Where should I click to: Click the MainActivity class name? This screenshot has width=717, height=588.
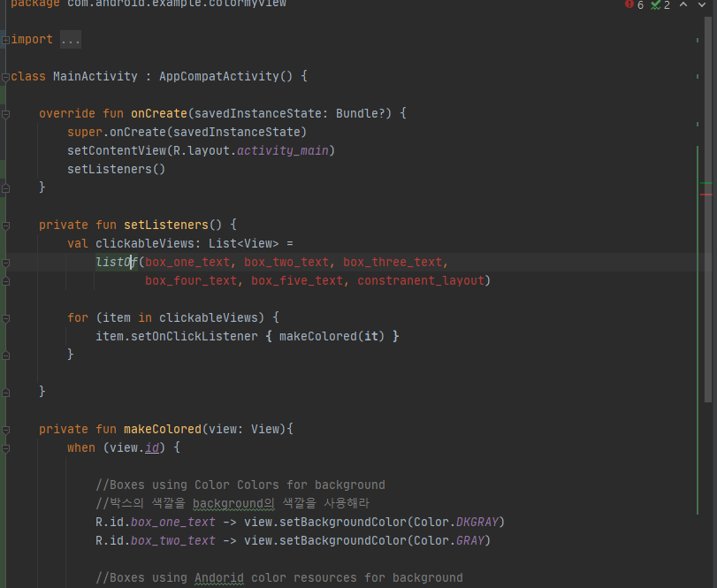pos(95,76)
